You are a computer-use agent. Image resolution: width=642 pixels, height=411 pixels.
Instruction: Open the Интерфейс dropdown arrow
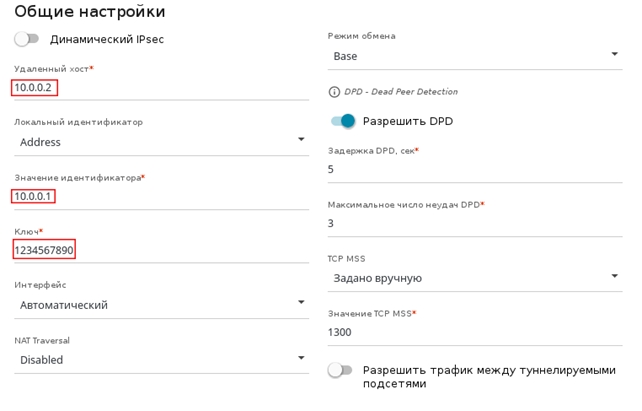tap(301, 304)
